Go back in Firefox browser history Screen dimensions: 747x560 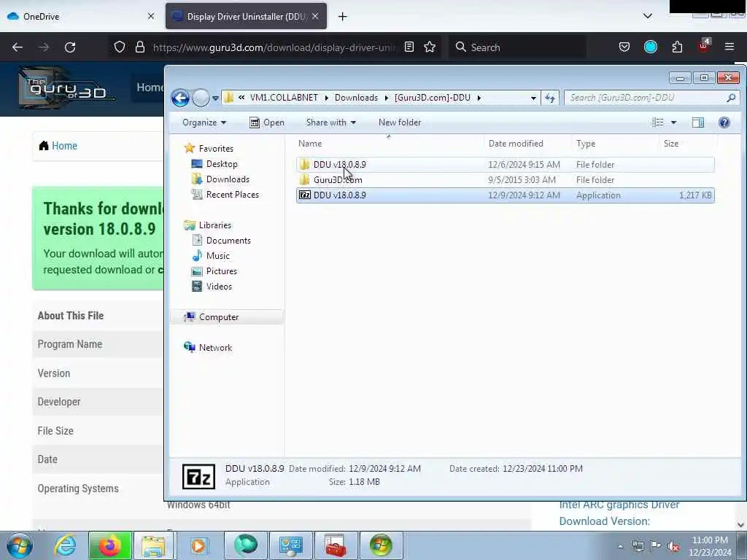[18, 47]
